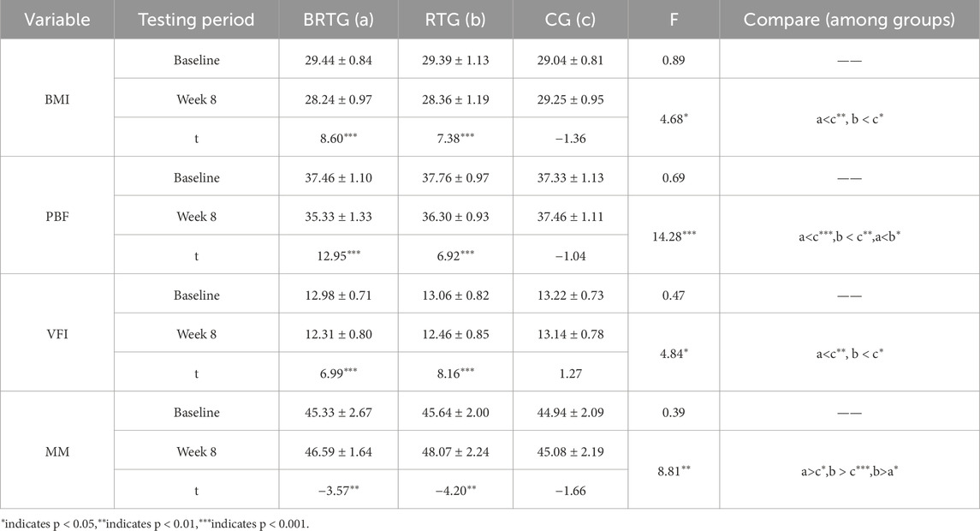Select the Testing period column header
This screenshot has height=531, width=980.
click(196, 19)
